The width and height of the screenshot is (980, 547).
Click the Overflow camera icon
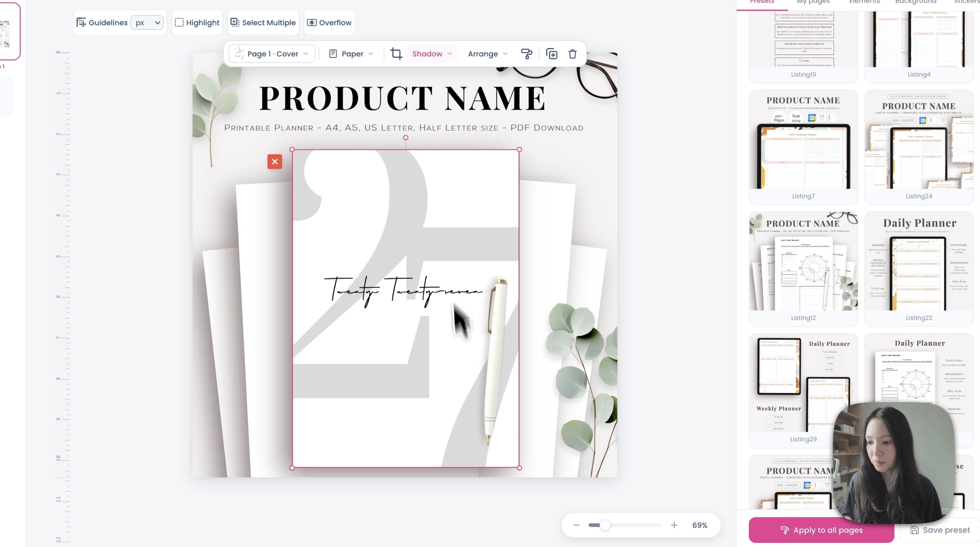[312, 22]
